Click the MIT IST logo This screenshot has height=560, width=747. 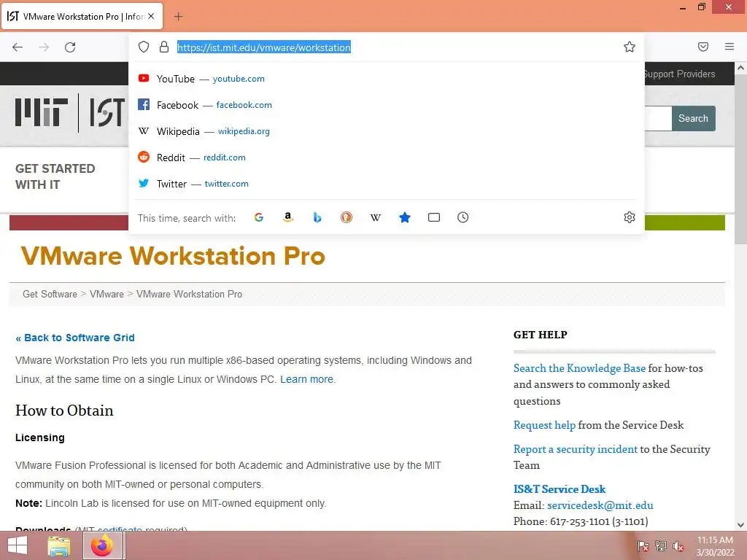tap(70, 113)
